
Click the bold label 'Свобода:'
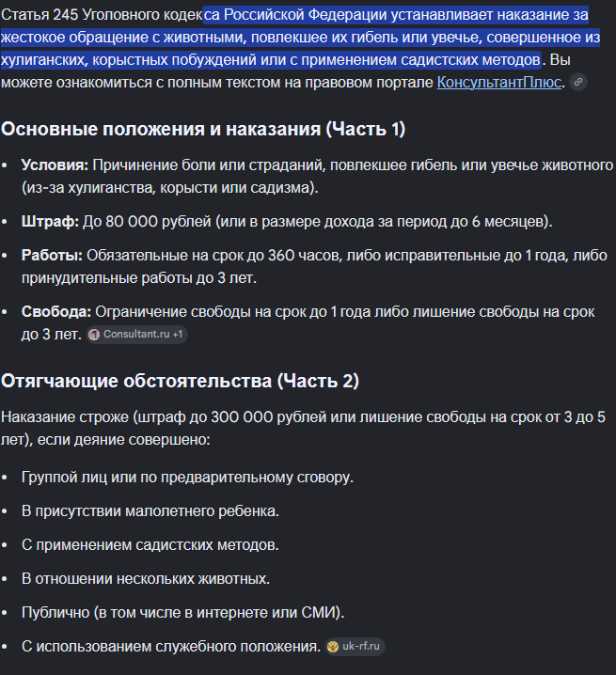[x=56, y=312]
